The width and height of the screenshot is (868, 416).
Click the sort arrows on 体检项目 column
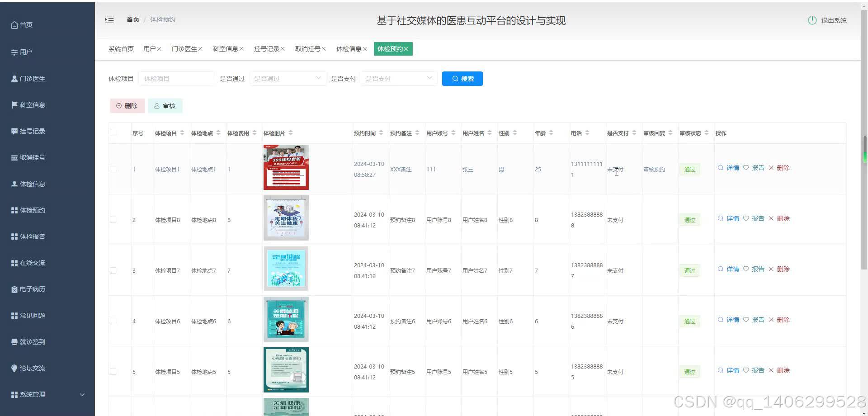point(182,133)
